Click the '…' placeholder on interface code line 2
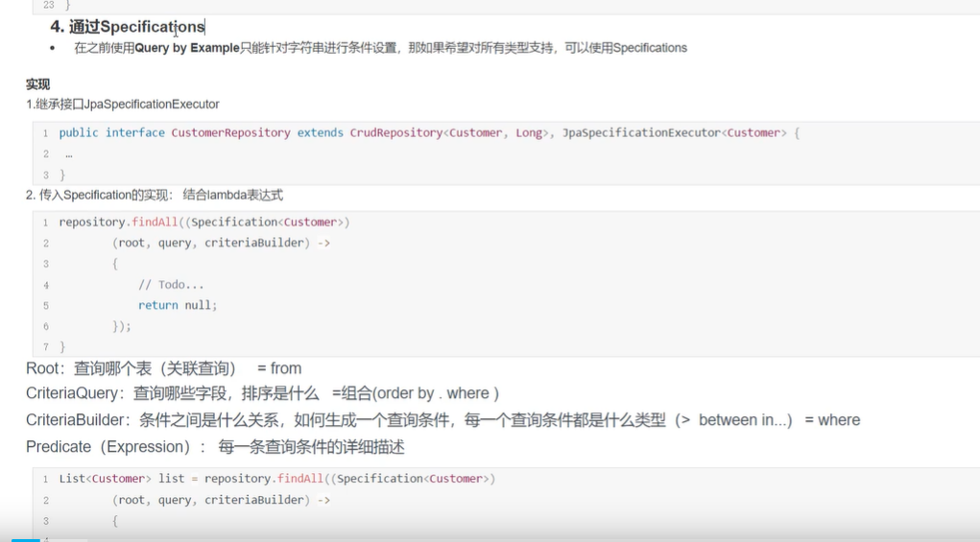 (x=69, y=154)
